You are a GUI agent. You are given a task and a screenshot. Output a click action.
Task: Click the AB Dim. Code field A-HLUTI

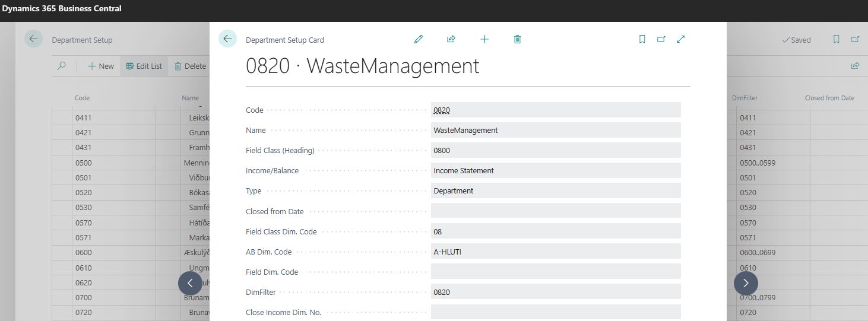556,251
